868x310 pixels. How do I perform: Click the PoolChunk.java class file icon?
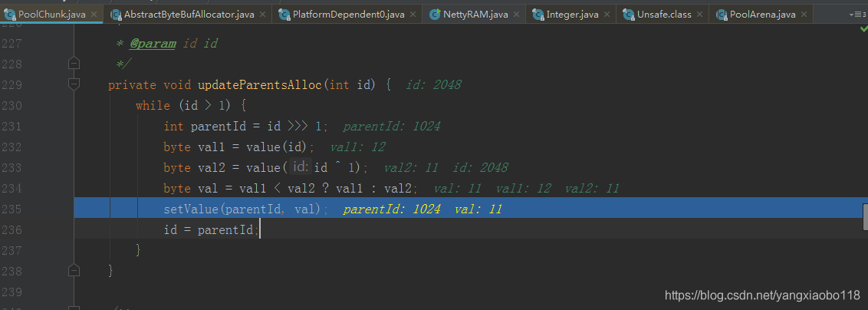tap(9, 15)
